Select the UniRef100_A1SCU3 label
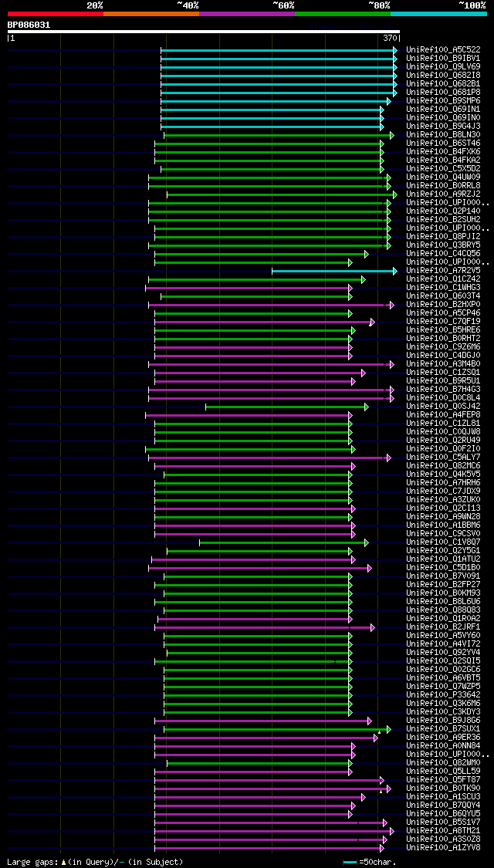 [x=443, y=796]
